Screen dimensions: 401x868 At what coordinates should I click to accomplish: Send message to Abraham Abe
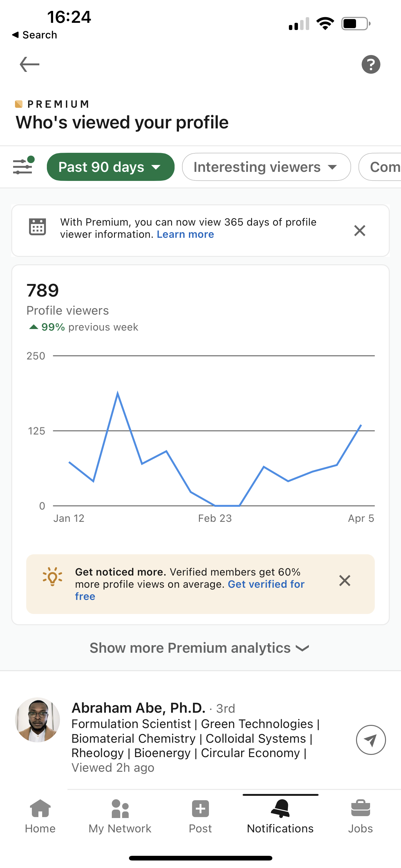(x=371, y=740)
